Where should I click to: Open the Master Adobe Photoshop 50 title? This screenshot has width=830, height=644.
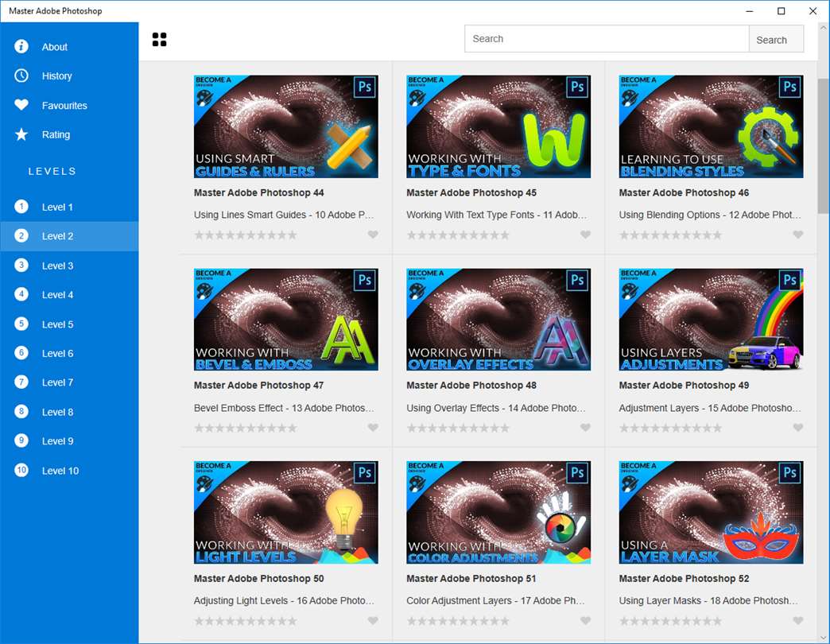[259, 578]
